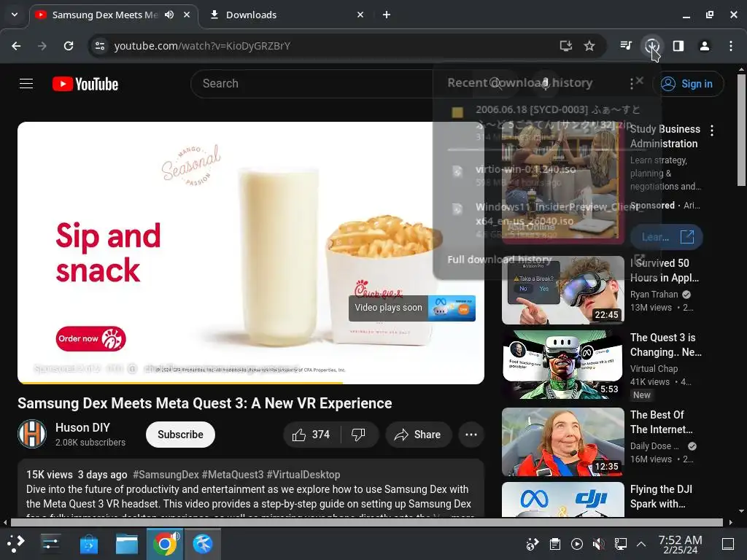Open System Settings from the taskbar
747x560 pixels.
coord(50,544)
